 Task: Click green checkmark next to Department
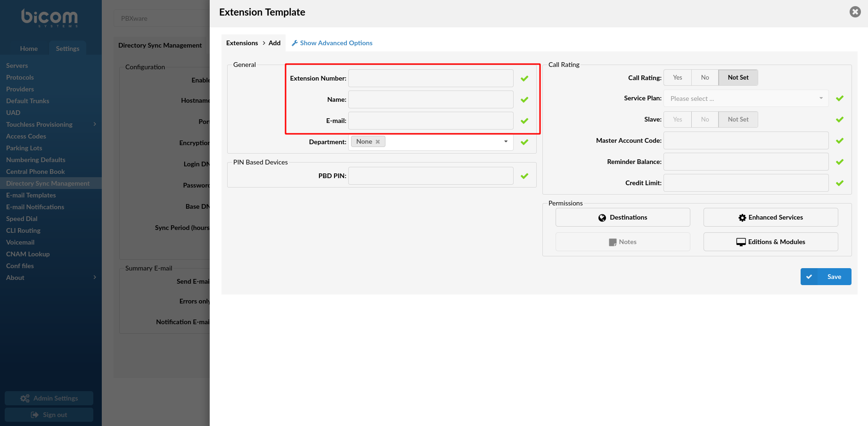(524, 142)
